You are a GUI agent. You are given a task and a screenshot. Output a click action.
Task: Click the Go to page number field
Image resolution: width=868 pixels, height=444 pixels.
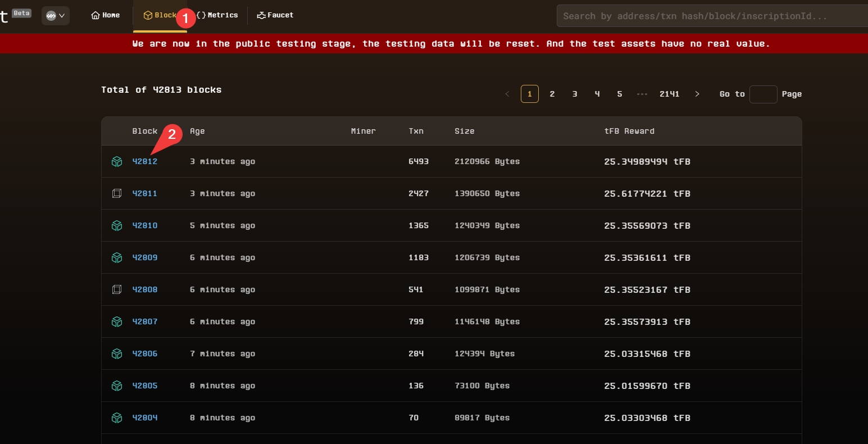tap(763, 94)
